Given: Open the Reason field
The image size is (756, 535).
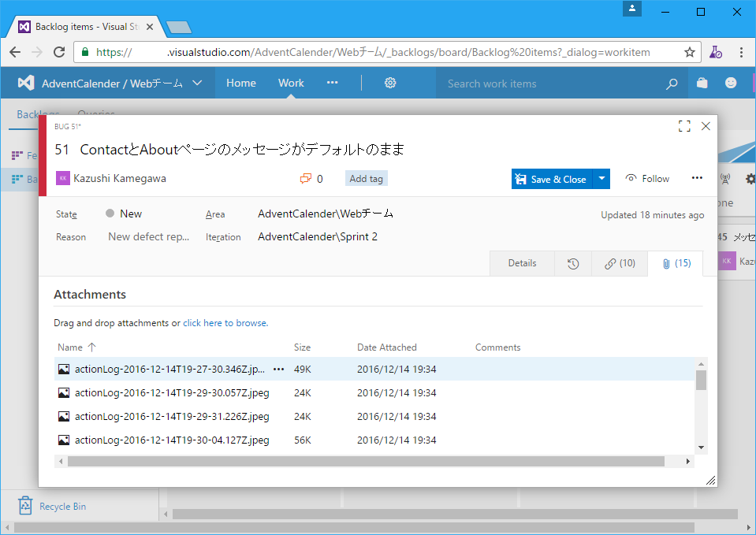Looking at the screenshot, I should (x=148, y=236).
